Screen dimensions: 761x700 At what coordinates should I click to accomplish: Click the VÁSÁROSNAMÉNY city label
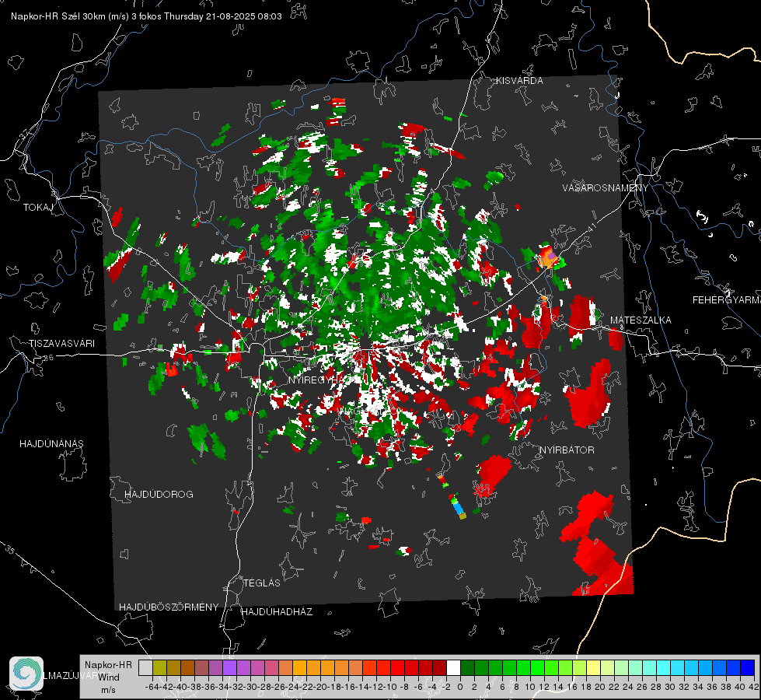click(606, 188)
